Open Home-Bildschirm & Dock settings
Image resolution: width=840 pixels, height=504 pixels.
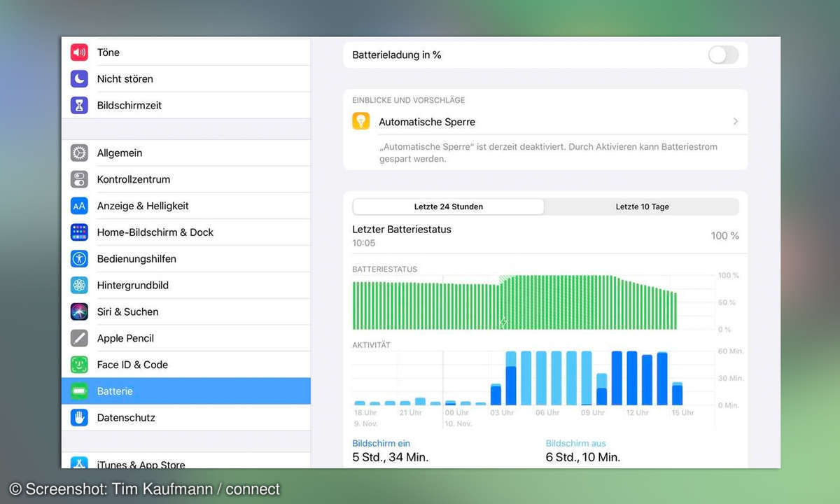tap(186, 232)
